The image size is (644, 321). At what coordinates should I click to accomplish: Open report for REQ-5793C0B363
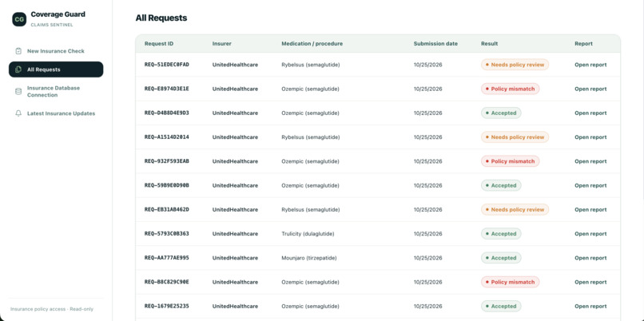point(590,234)
